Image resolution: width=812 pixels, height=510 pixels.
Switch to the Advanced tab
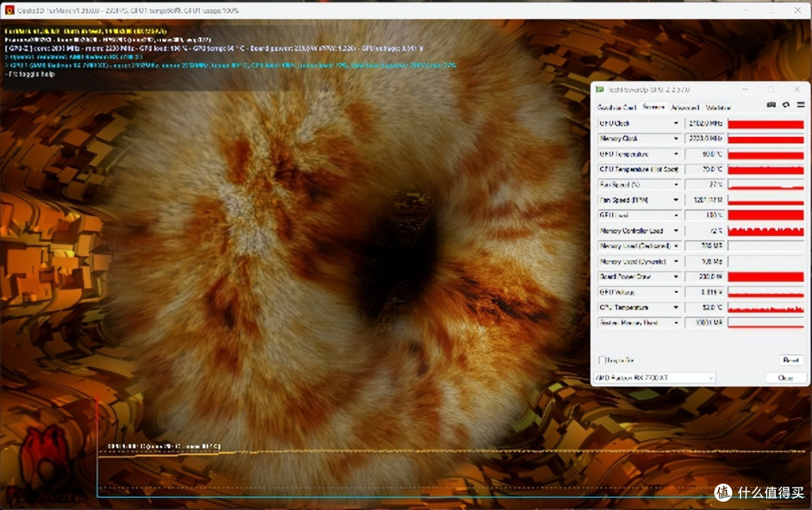click(x=685, y=108)
